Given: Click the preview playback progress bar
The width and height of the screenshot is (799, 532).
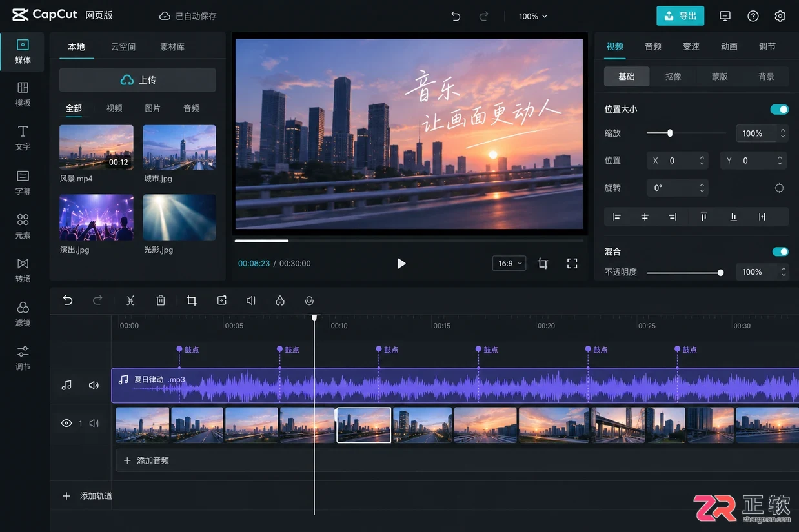Looking at the screenshot, I should click(x=409, y=241).
